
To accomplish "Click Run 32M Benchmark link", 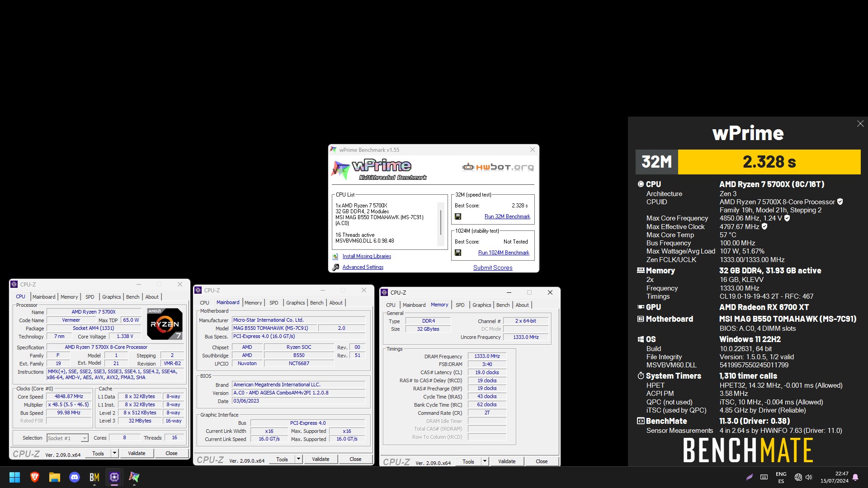I will pyautogui.click(x=507, y=217).
